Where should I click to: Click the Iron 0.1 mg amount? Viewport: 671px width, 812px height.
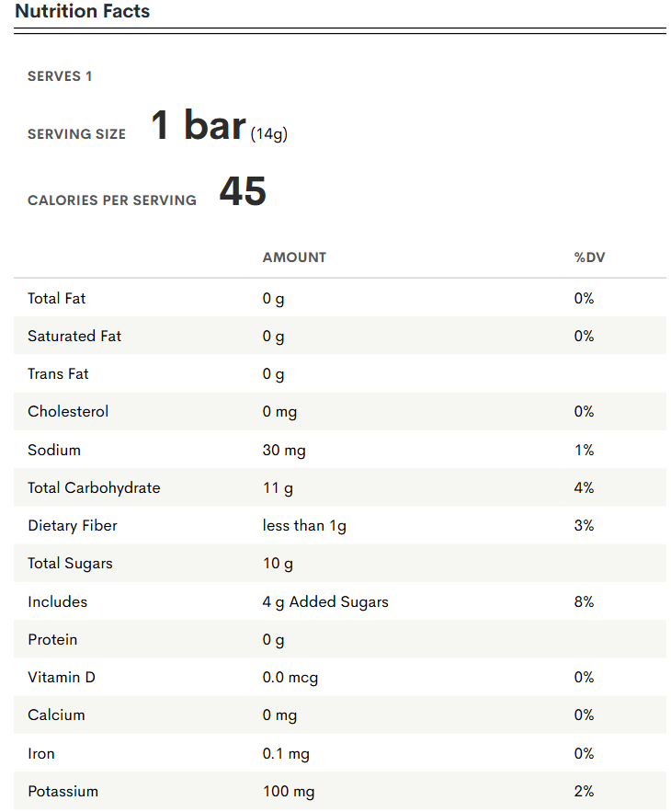point(286,753)
